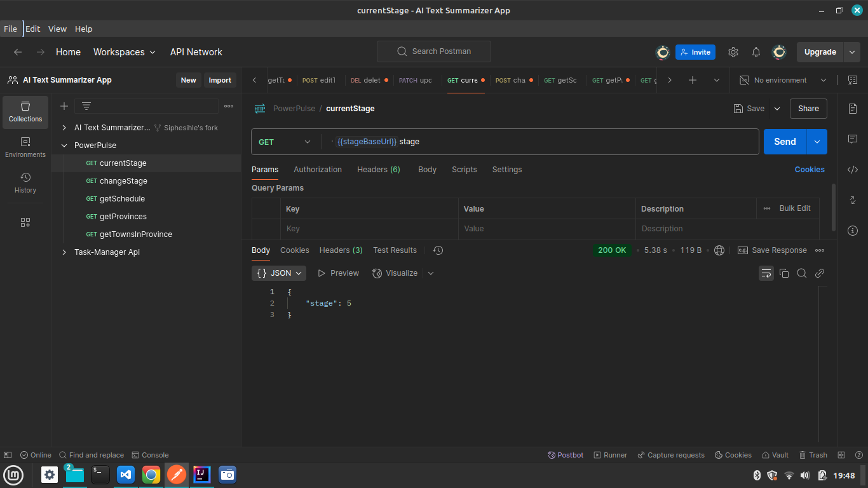Open the Comments icon in right sidebar
Viewport: 868px width, 488px height.
point(853,139)
